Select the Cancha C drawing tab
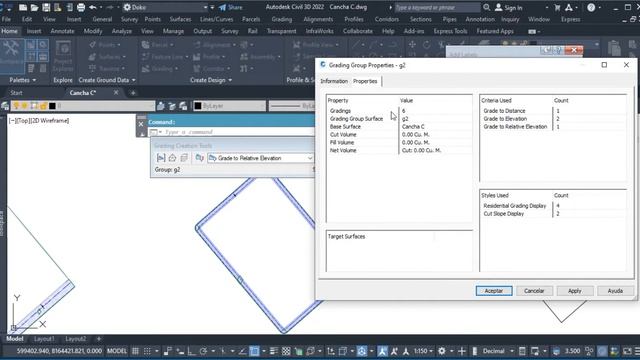Viewport: 640px width, 360px height. click(83, 93)
